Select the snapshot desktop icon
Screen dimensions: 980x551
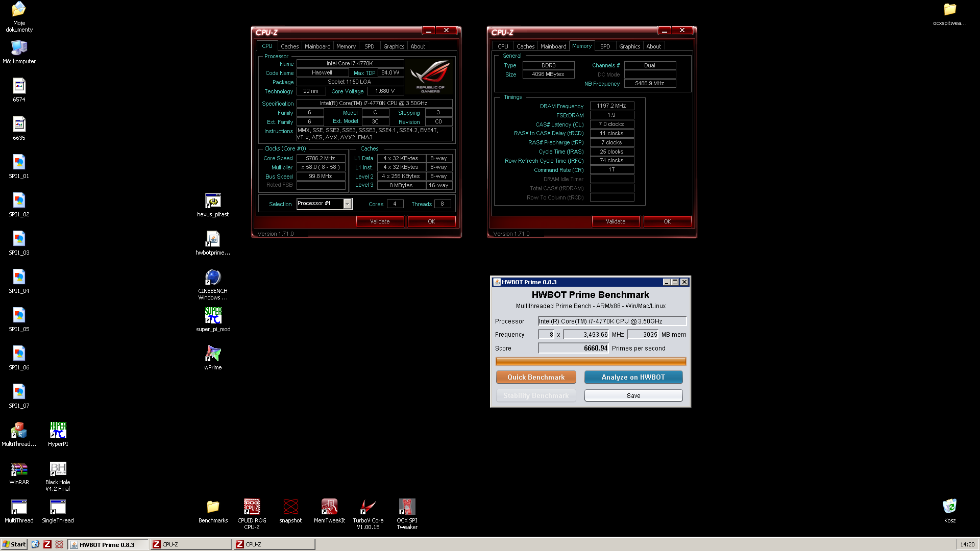click(290, 511)
